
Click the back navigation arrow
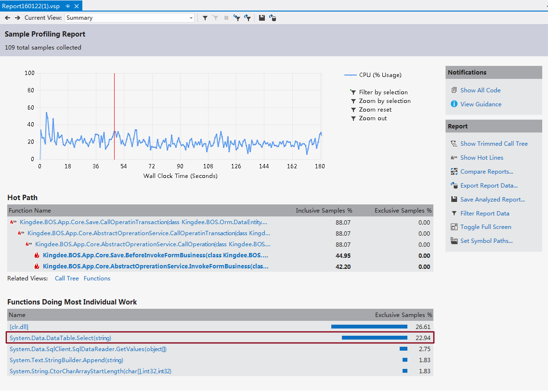7,18
